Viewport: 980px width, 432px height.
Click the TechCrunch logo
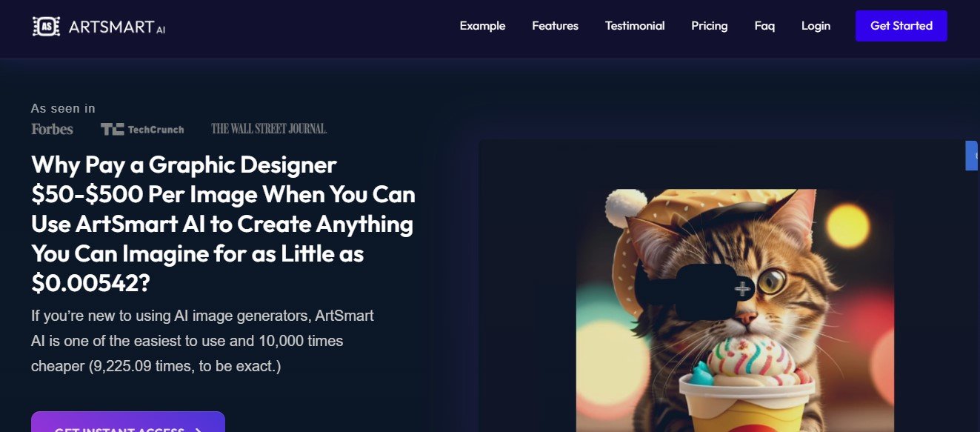pyautogui.click(x=142, y=129)
